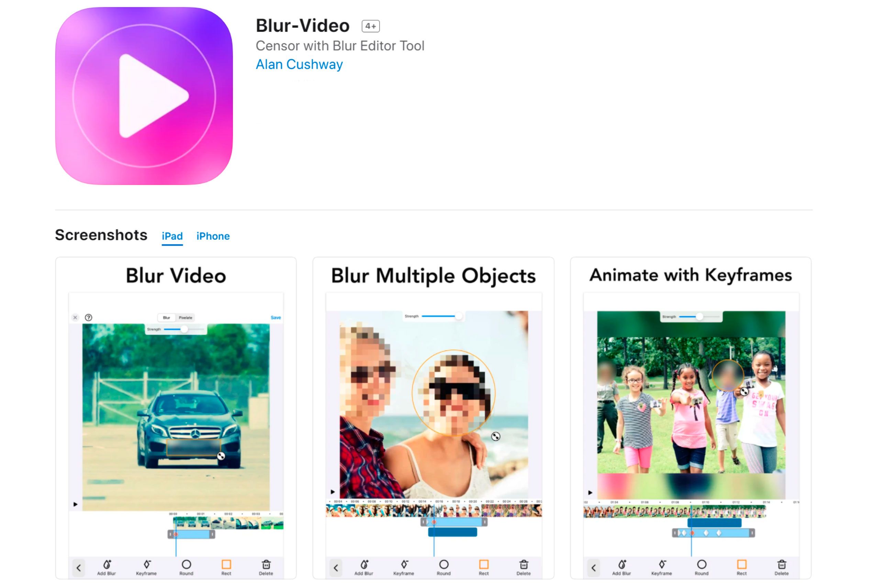Open Alan Cushway developer page

[x=299, y=64]
